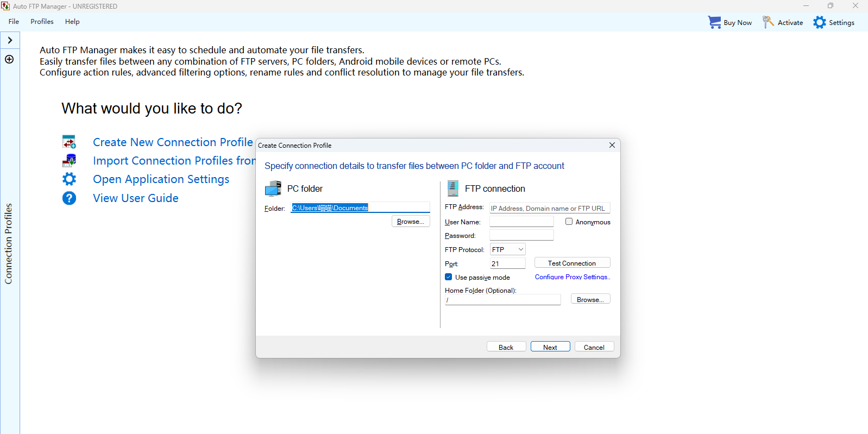The width and height of the screenshot is (868, 434).
Task: Click the Buy Now label in the toolbar
Action: pyautogui.click(x=738, y=23)
